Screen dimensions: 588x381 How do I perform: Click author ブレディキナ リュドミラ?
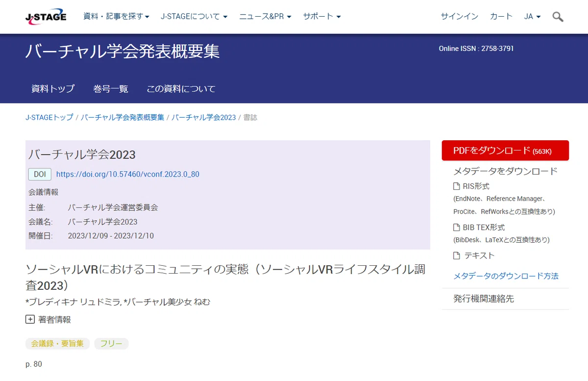pyautogui.click(x=74, y=302)
